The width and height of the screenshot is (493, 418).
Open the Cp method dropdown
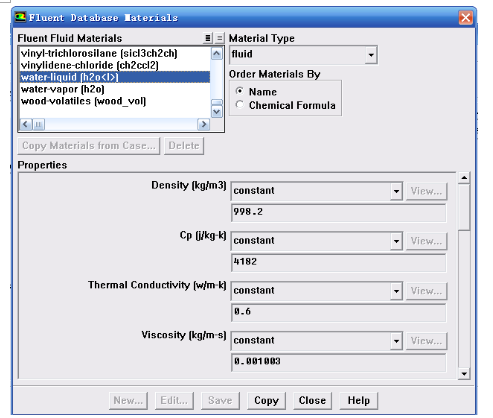point(396,241)
